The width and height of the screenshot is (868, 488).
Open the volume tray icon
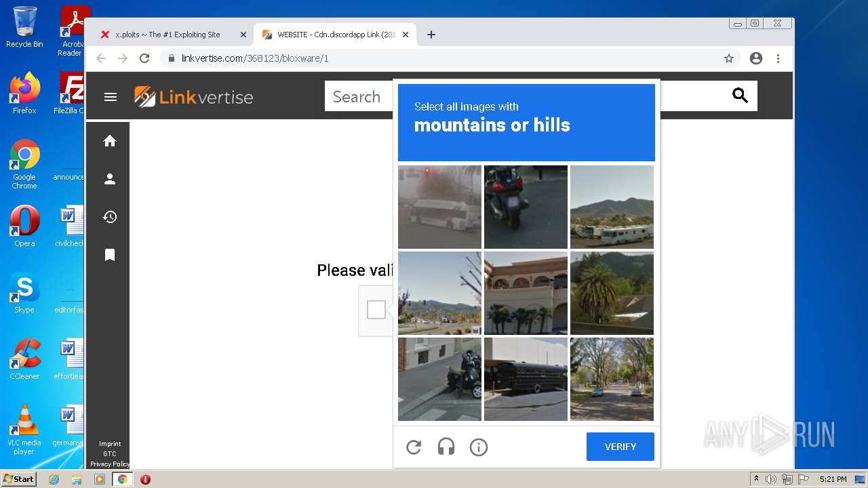[771, 479]
